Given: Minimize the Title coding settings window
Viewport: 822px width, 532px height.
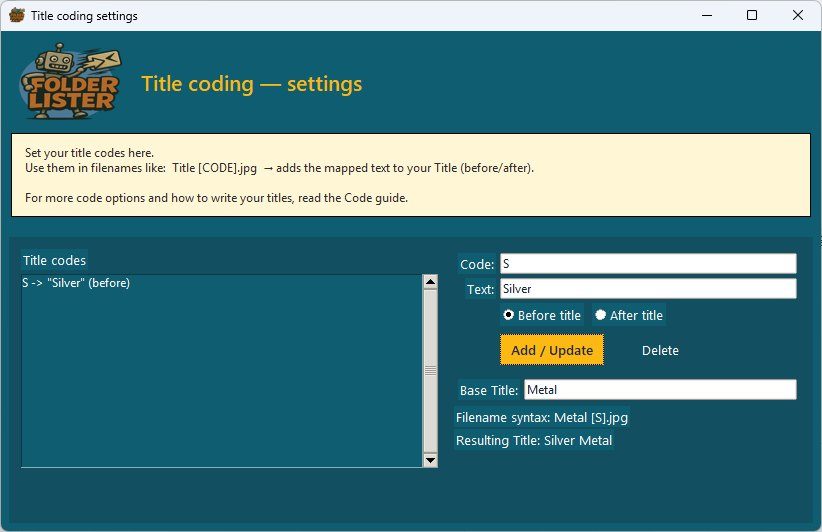Looking at the screenshot, I should click(x=705, y=16).
